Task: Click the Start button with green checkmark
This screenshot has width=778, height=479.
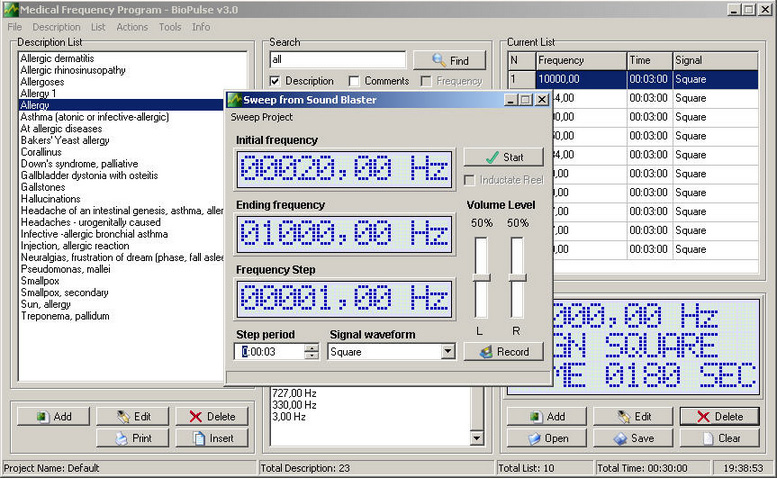Action: point(503,157)
